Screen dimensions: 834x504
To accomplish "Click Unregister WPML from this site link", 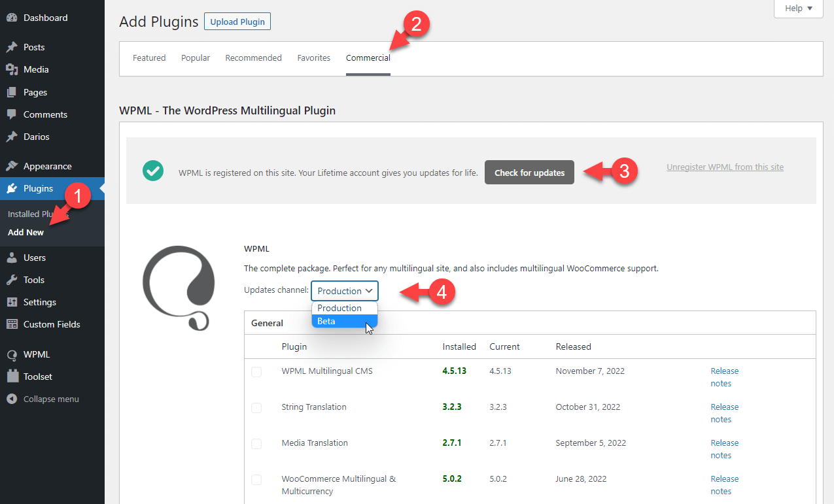I will coord(725,167).
